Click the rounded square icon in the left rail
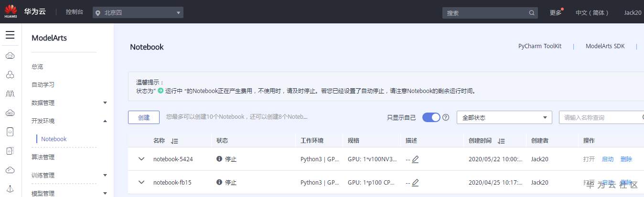Viewport: 644px width, 197px height. click(10, 132)
